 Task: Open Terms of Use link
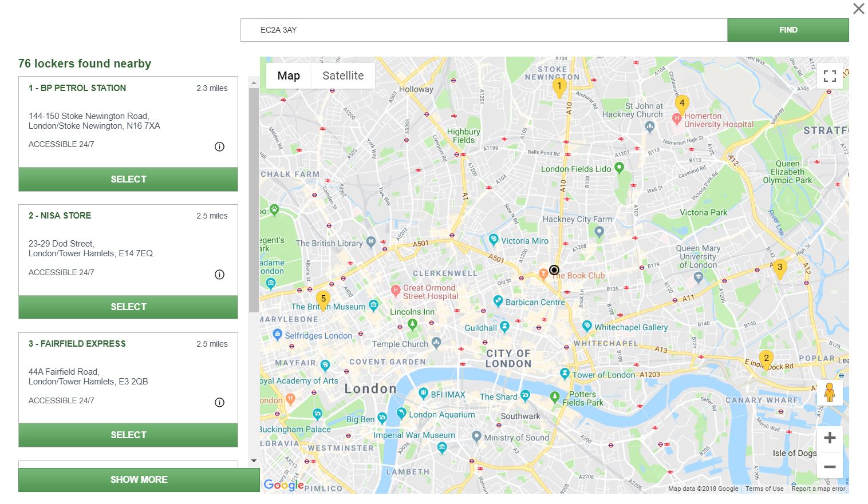pyautogui.click(x=764, y=489)
